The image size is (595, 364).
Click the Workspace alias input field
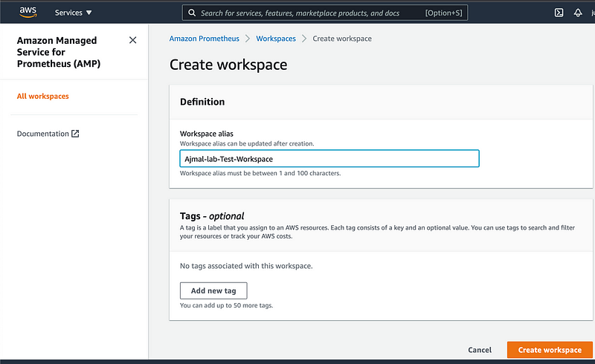329,158
